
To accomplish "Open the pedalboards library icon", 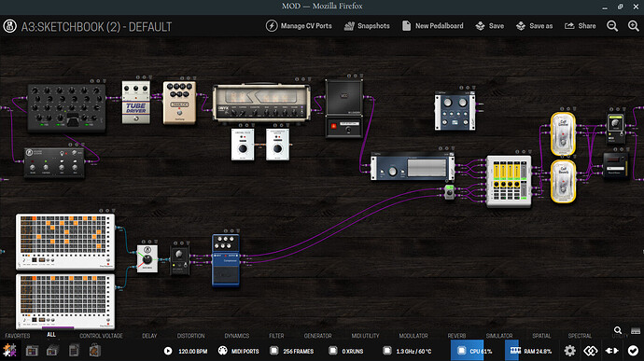I will pos(32,351).
